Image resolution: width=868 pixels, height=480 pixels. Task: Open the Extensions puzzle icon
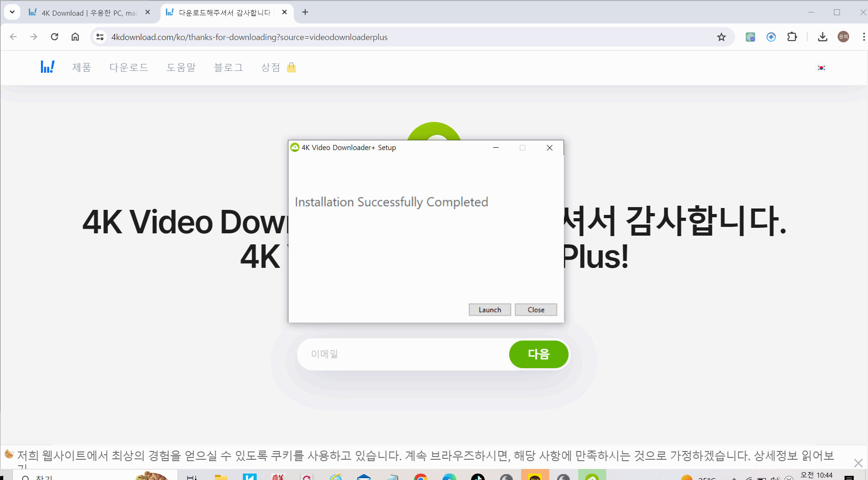pyautogui.click(x=792, y=37)
